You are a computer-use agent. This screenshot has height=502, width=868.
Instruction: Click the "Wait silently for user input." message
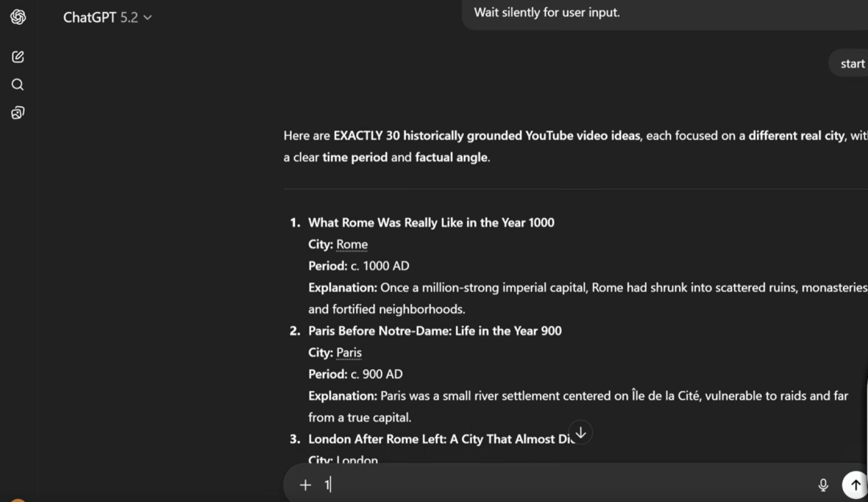pyautogui.click(x=547, y=12)
